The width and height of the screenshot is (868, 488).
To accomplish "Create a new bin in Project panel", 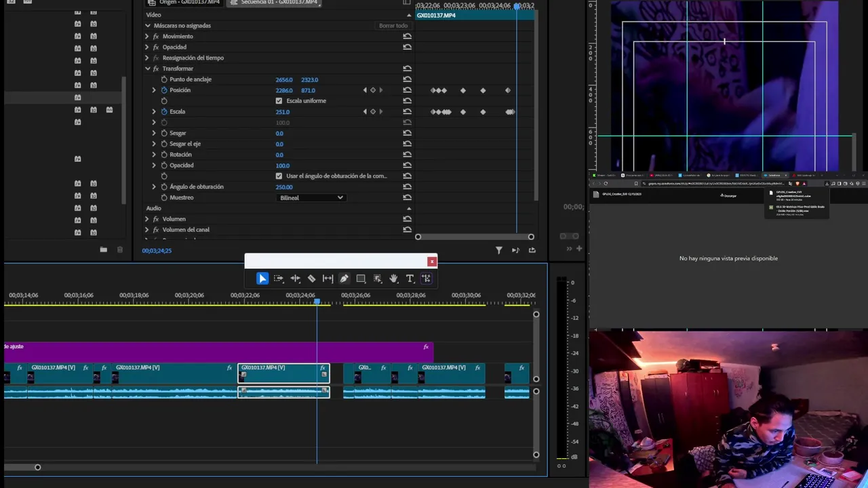I will (103, 250).
